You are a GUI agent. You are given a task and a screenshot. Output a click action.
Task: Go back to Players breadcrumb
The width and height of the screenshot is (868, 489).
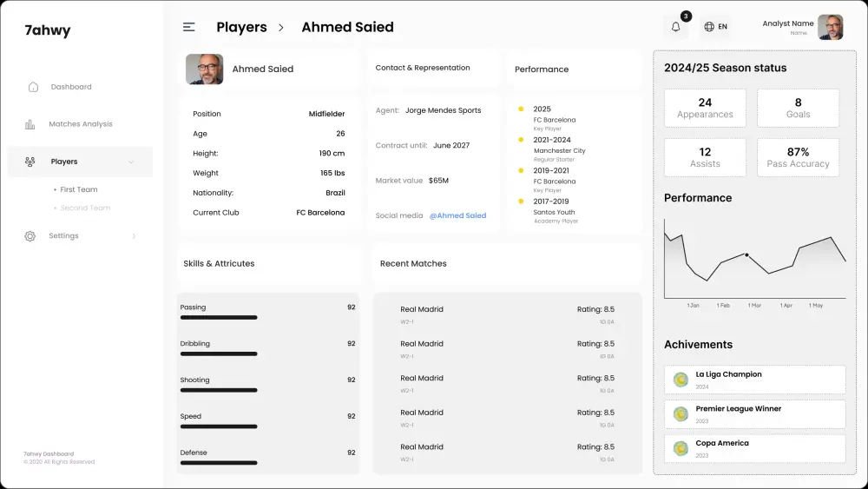[x=241, y=27]
